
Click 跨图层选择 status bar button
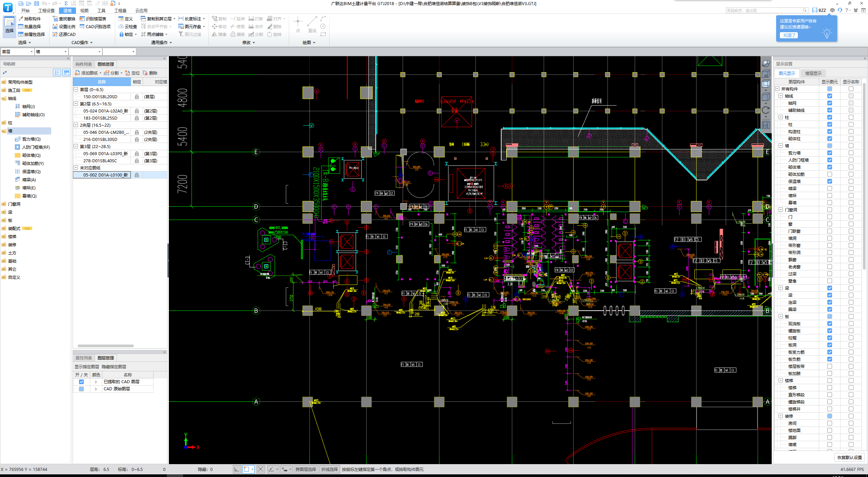305,469
